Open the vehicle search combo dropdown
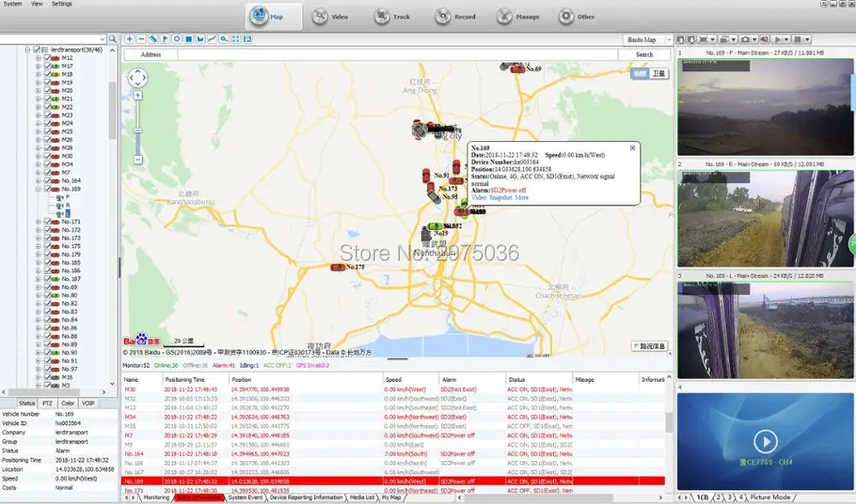This screenshot has height=504, width=856. (x=102, y=39)
